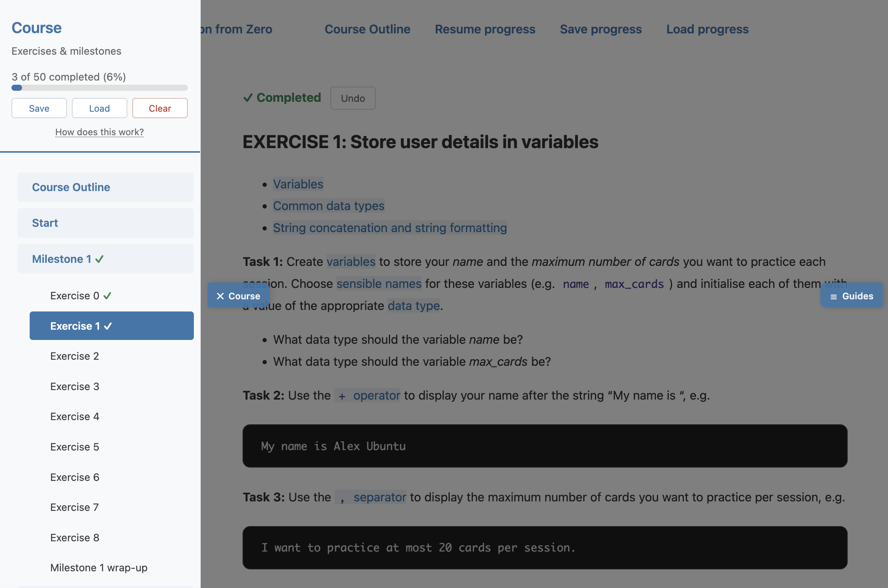The image size is (888, 588).
Task: Open the ', separator' link in Task 3
Action: [x=371, y=497]
